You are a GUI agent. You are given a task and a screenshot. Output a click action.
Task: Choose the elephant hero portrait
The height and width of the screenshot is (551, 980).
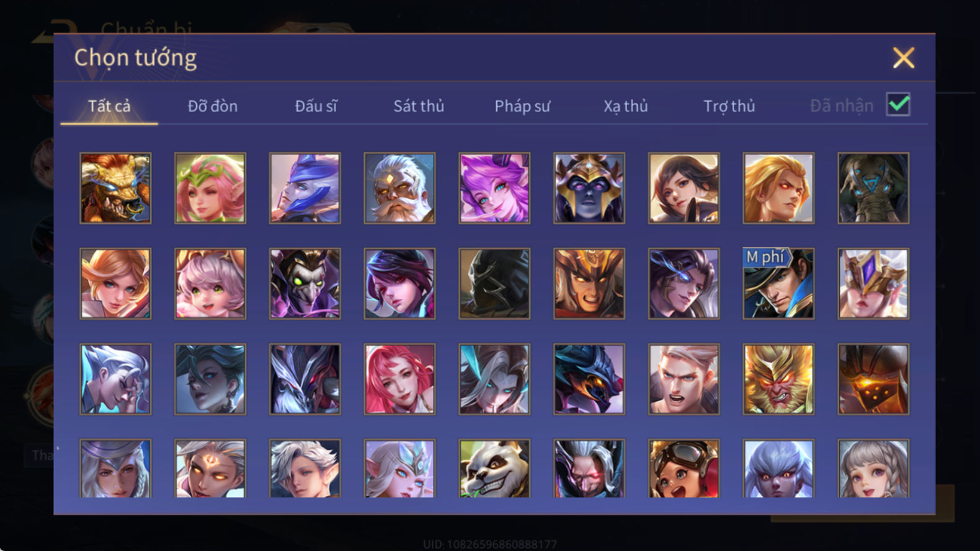(x=873, y=188)
